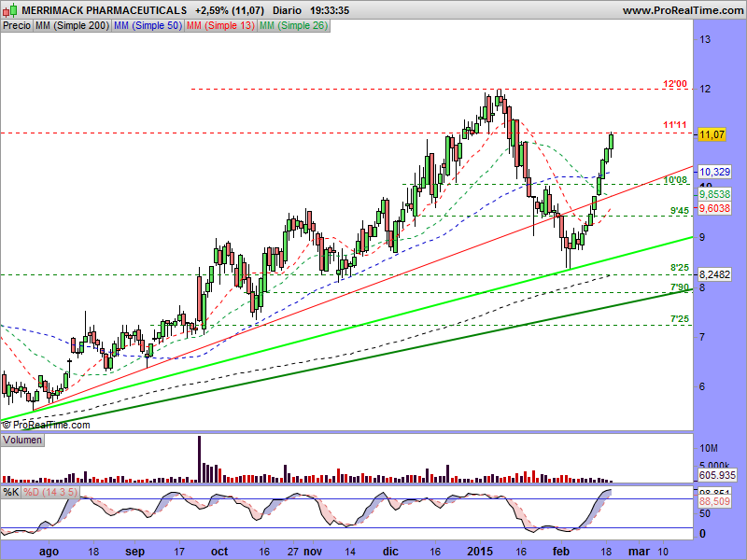Click the %D (14 3 5) stochastic label
This screenshot has width=747, height=560.
pyautogui.click(x=50, y=492)
